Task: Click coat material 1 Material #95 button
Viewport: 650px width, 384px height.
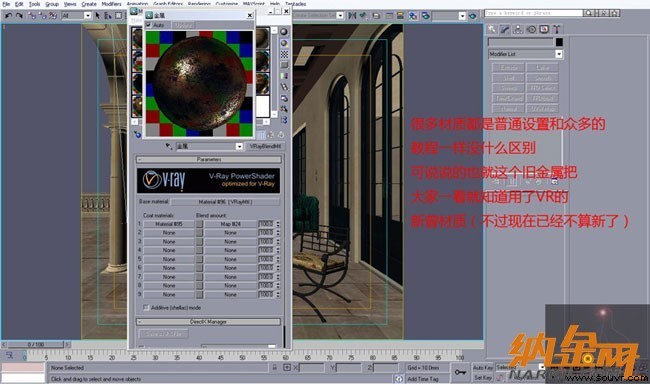Action: pos(169,224)
